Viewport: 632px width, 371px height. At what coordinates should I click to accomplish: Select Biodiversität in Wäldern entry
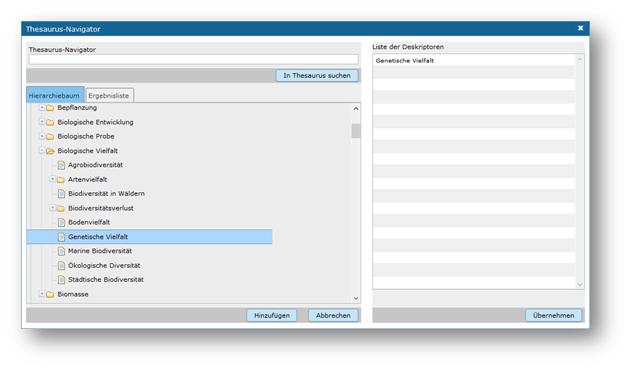click(x=106, y=194)
